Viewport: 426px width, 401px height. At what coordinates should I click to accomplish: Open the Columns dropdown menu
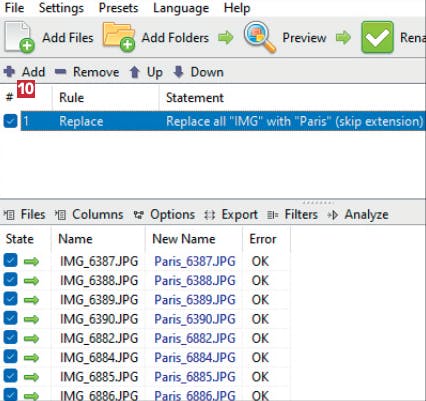click(89, 215)
